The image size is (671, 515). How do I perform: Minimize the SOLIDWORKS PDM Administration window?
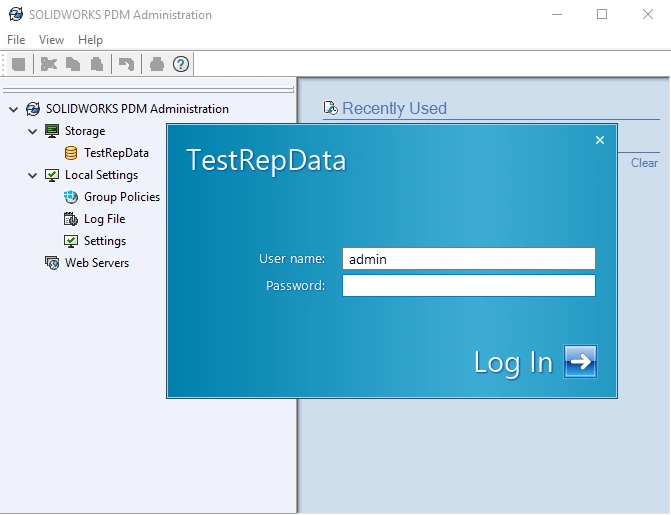[x=557, y=15]
